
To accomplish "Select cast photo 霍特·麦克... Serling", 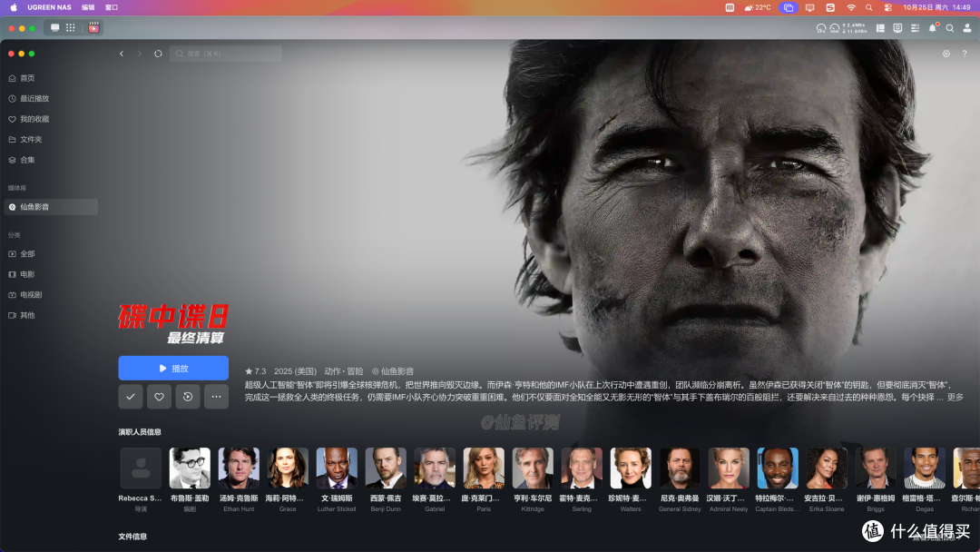I will pyautogui.click(x=582, y=468).
